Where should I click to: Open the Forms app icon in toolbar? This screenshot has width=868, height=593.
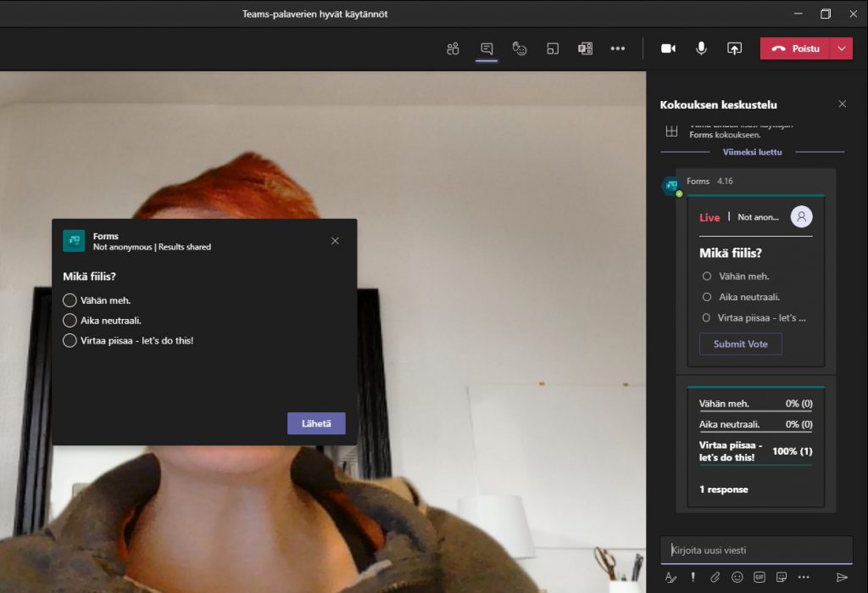pos(585,48)
